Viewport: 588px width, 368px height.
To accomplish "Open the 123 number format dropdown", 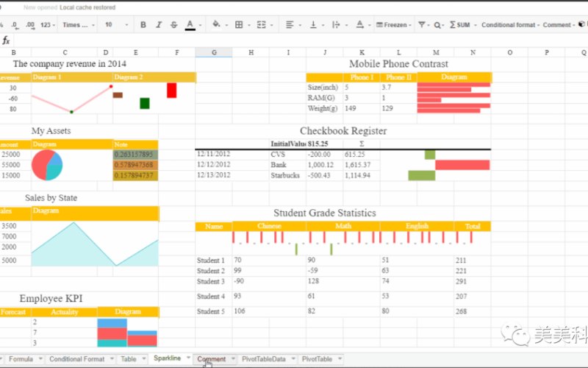I will pyautogui.click(x=48, y=25).
